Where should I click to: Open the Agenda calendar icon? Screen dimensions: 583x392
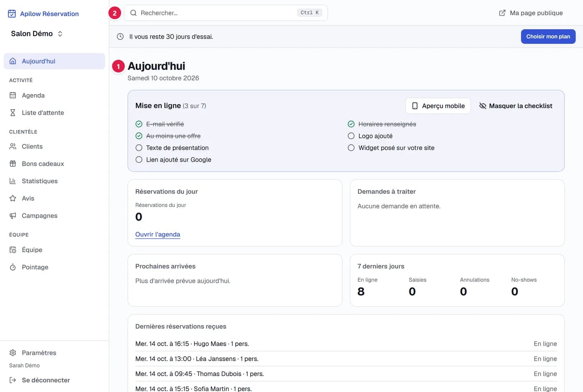(x=13, y=95)
